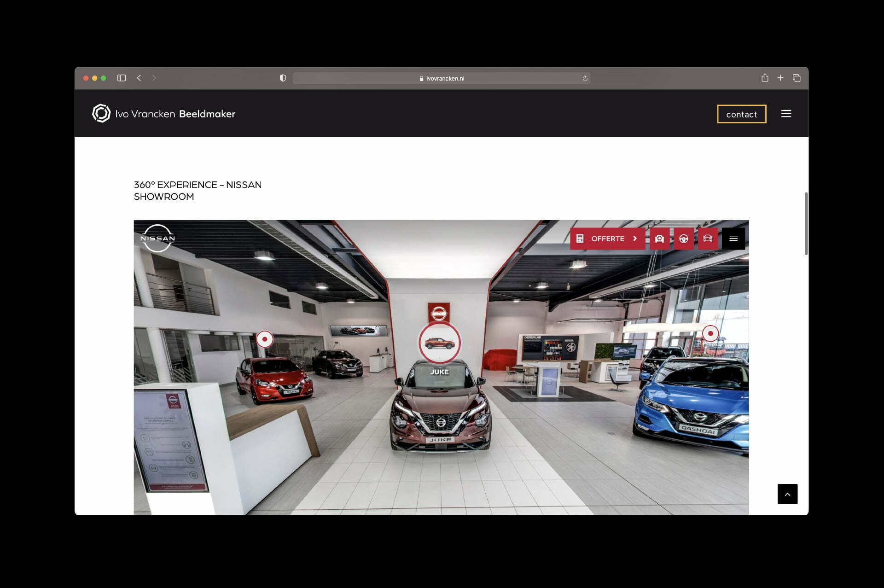Show the tab overview

point(797,78)
